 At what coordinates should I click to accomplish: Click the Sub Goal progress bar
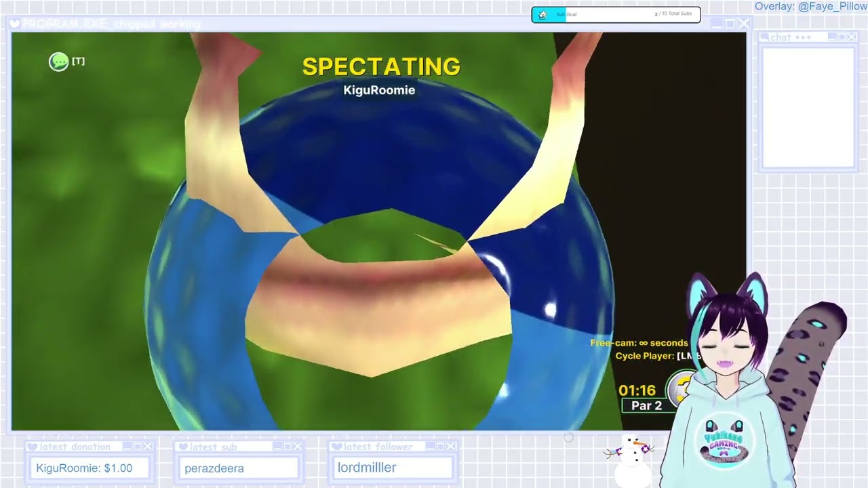point(616,14)
